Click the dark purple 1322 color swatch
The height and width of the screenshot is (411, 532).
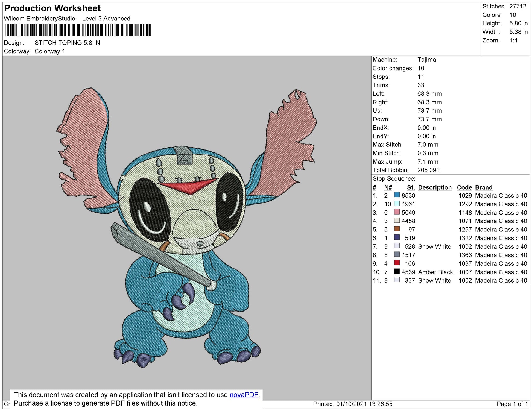tap(397, 237)
